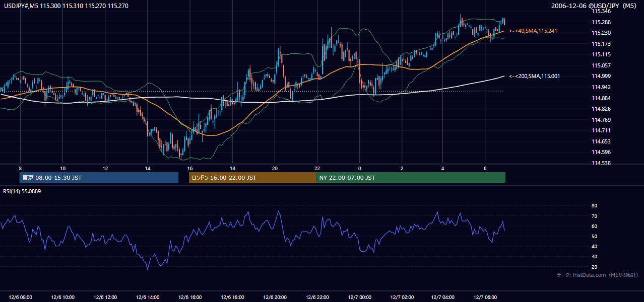Image resolution: width=644 pixels, height=302 pixels.
Task: Click price axis value 114.538
Action: [601, 163]
